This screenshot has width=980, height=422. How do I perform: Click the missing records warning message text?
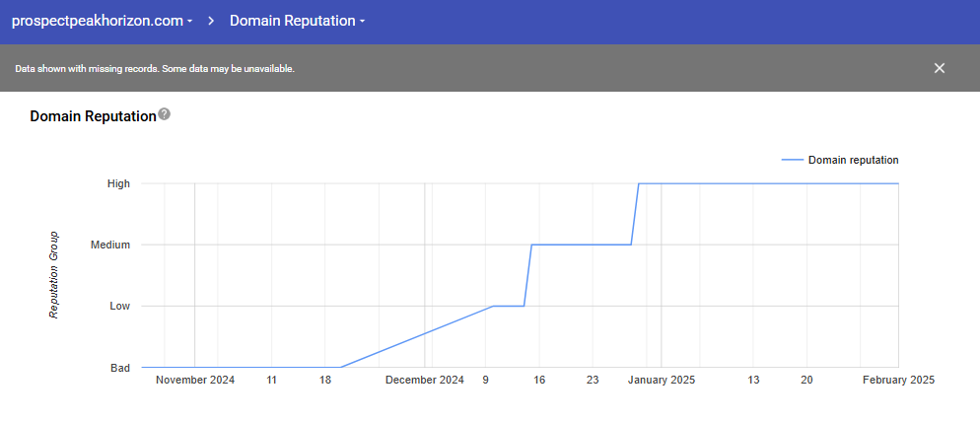[x=155, y=69]
